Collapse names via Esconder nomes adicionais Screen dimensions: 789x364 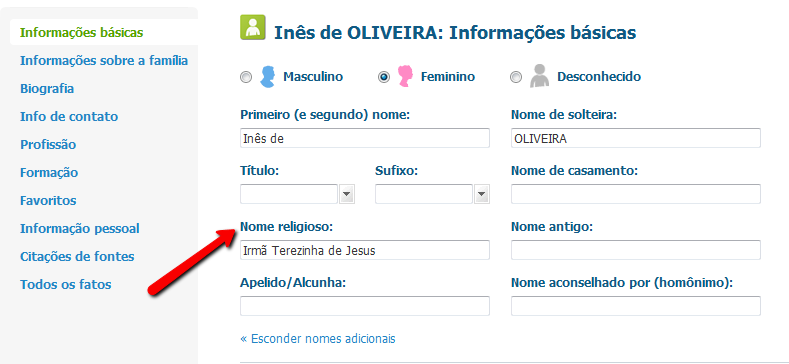click(x=318, y=338)
